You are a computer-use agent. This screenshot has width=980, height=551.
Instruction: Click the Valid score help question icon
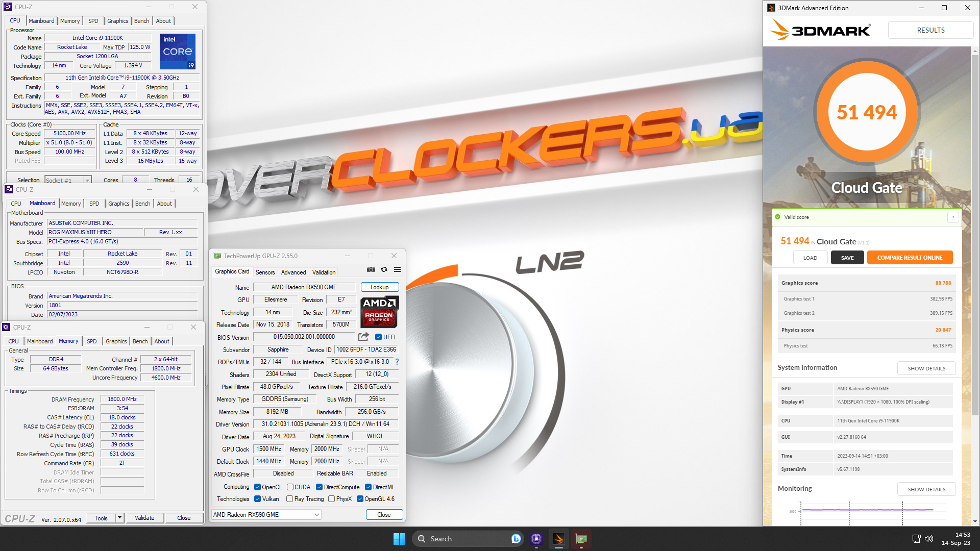pos(952,217)
